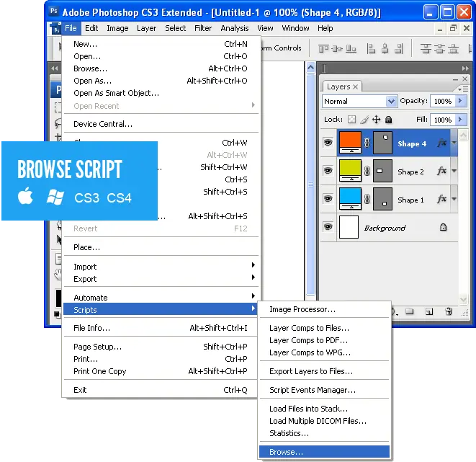Screen dimensions: 476x462
Task: Click the Create new layer icon
Action: click(x=429, y=311)
